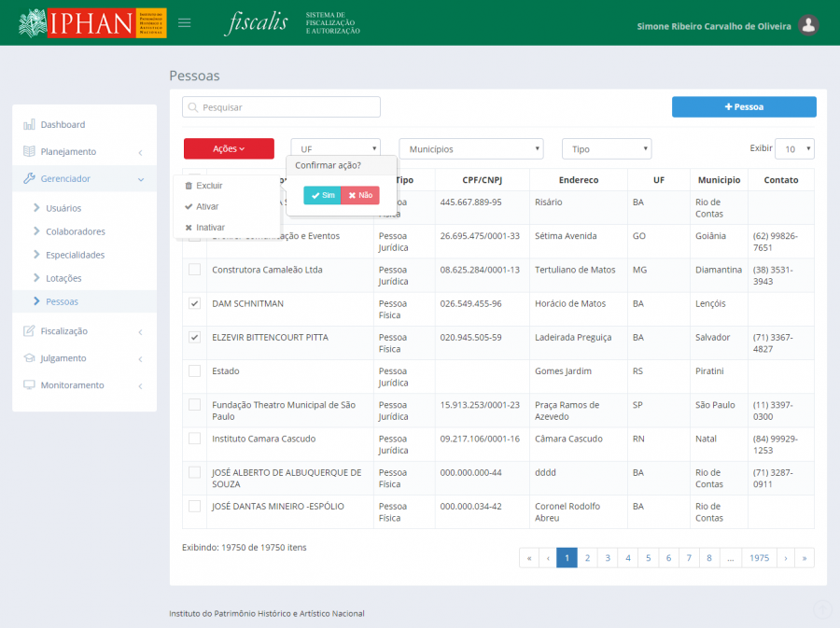Viewport: 840px width, 628px height.
Task: Confirm action with the Sim button
Action: 322,196
